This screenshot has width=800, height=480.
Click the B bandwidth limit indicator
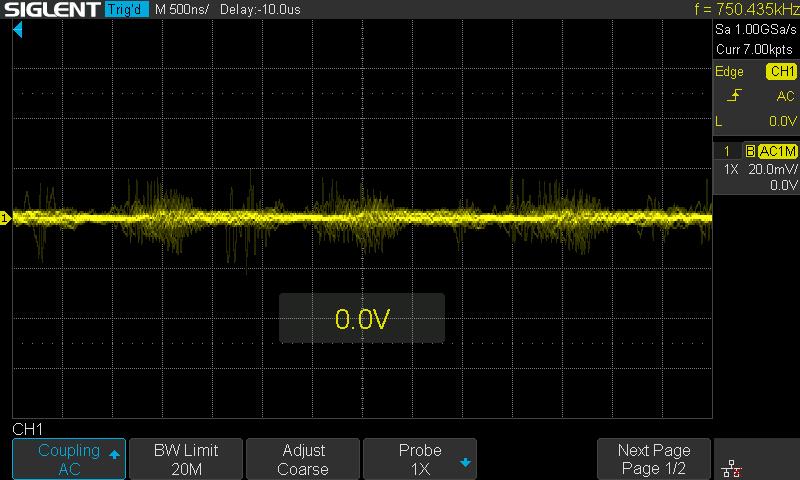750,151
